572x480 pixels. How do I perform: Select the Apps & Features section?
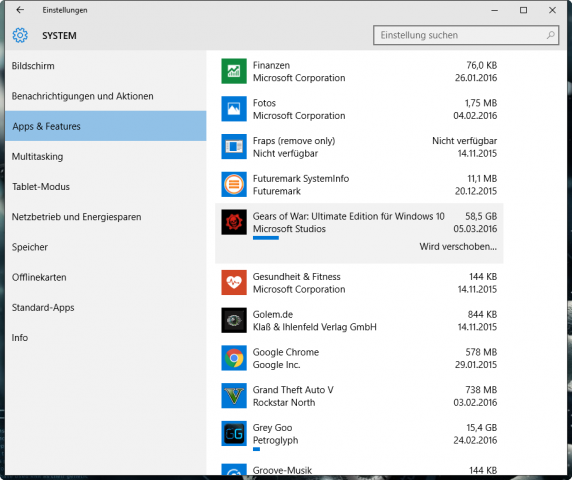click(106, 126)
